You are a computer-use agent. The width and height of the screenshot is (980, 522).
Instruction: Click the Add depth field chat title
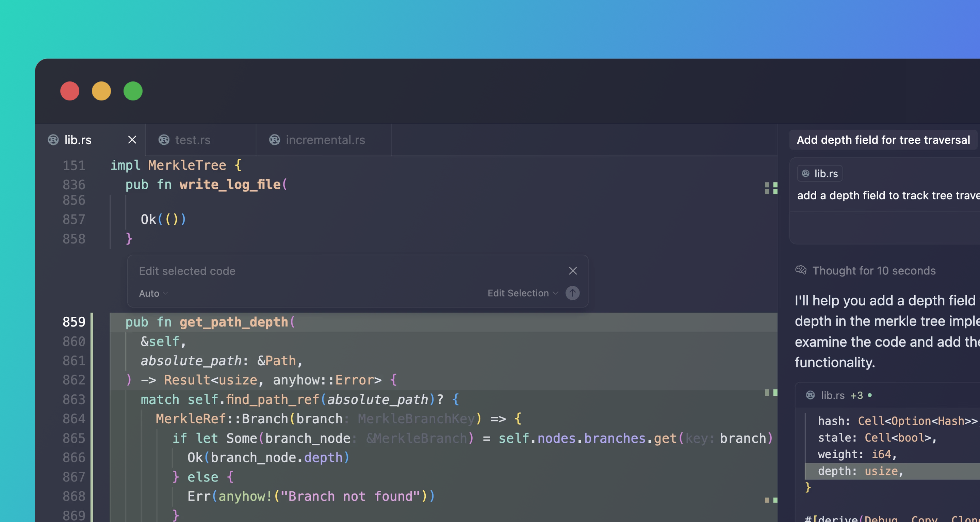[x=883, y=140]
